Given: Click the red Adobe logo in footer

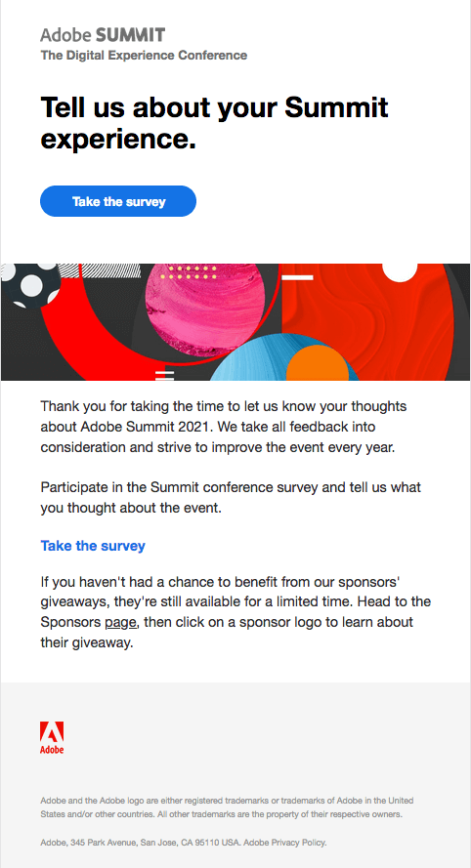Looking at the screenshot, I should click(x=52, y=737).
